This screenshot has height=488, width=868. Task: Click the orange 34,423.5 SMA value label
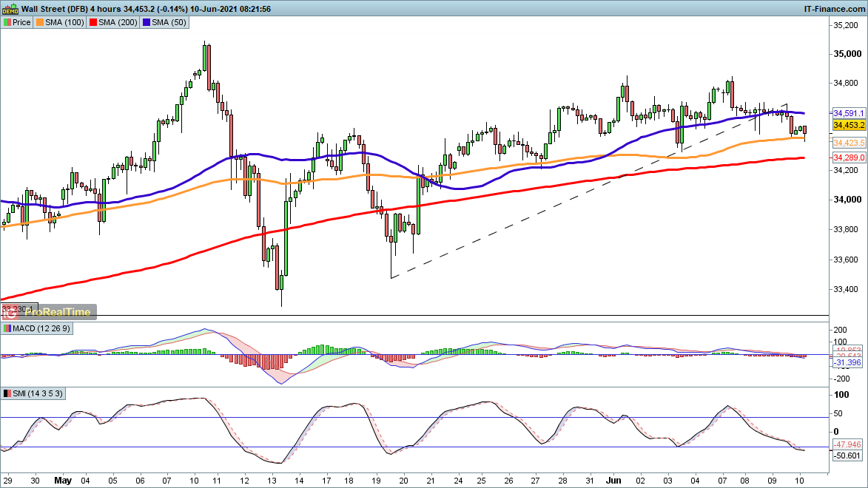pos(850,142)
